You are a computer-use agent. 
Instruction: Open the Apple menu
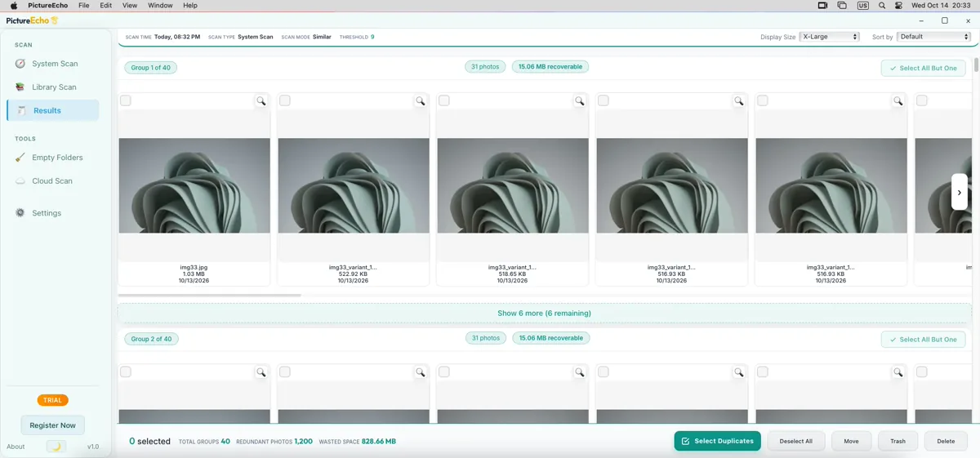pos(14,6)
